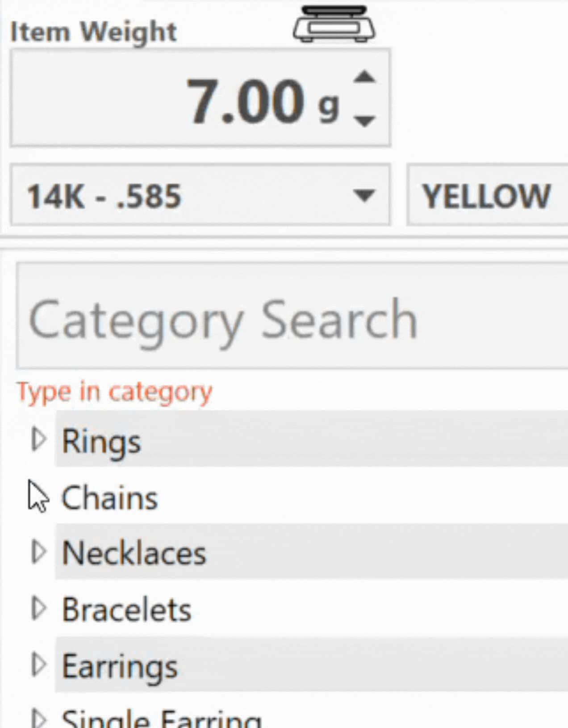The width and height of the screenshot is (568, 728).
Task: Expand the Rings category triangle
Action: coord(39,440)
